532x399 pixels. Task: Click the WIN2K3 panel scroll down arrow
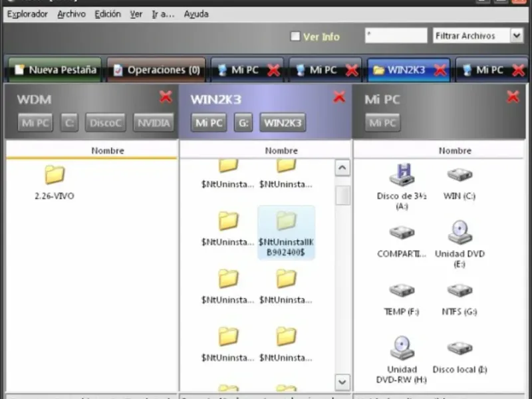342,382
